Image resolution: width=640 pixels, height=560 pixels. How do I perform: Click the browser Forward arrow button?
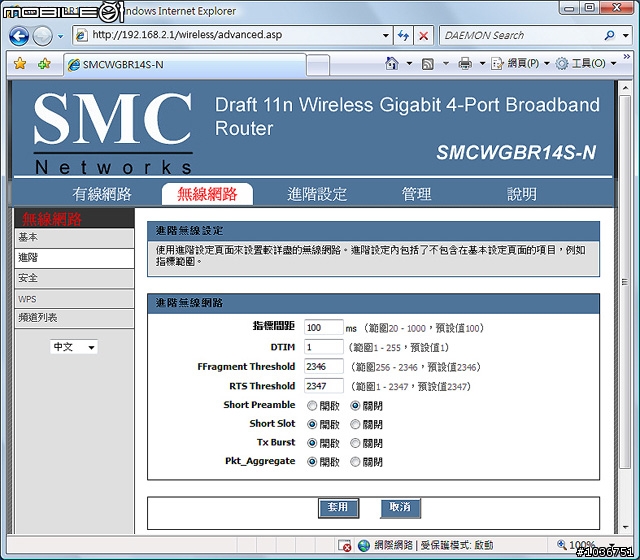click(42, 36)
